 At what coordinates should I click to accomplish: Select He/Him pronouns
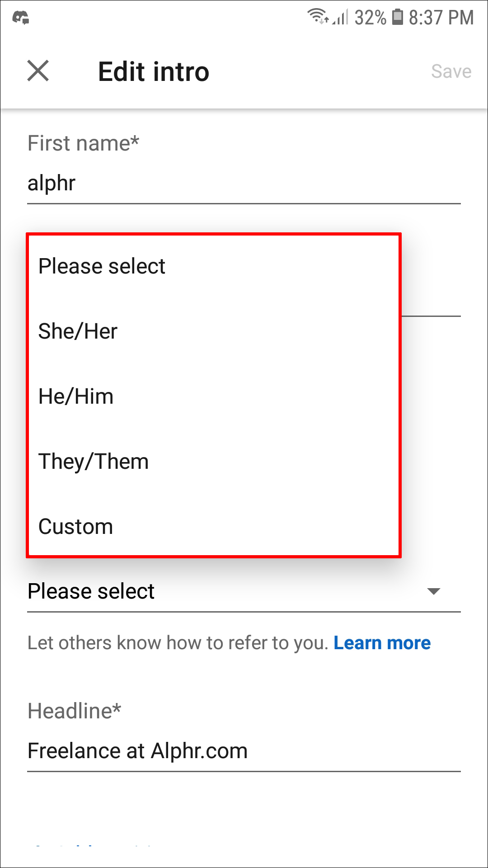click(x=76, y=396)
